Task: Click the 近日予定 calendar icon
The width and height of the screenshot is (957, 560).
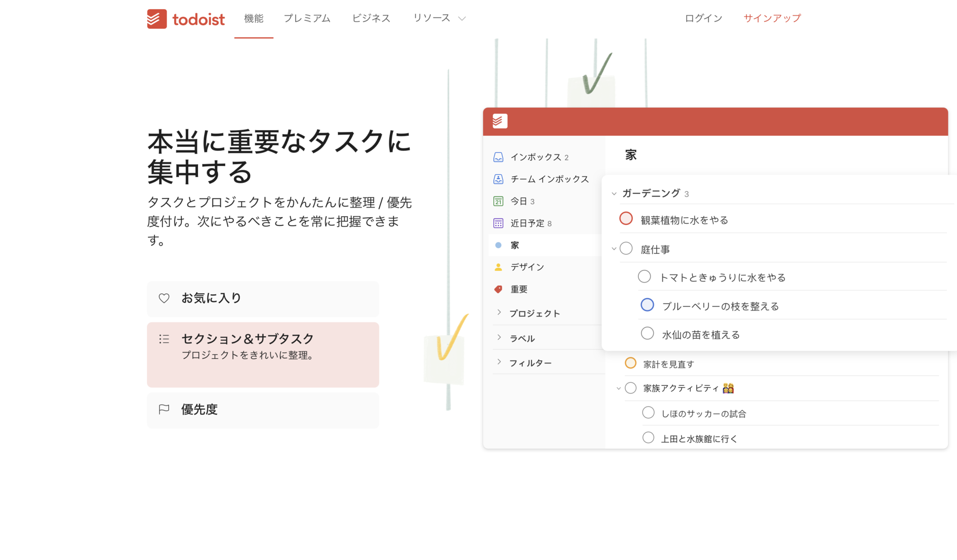Action: pyautogui.click(x=498, y=223)
